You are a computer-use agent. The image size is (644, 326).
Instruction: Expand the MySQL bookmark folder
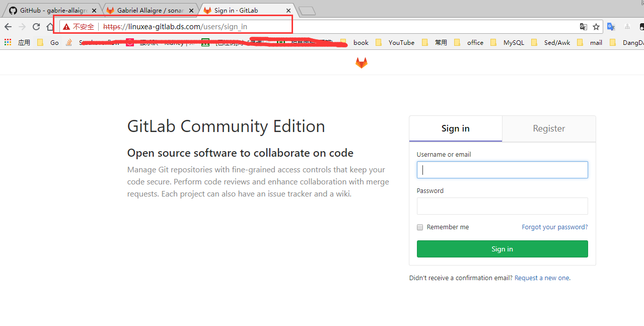508,42
